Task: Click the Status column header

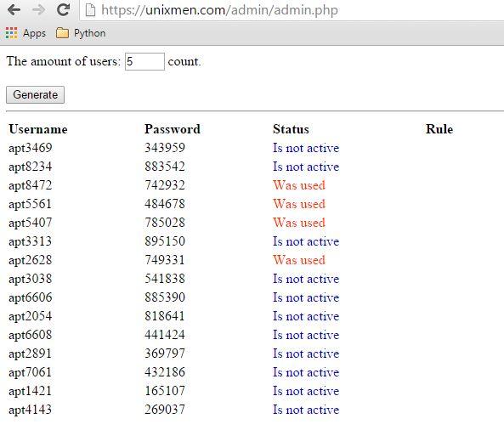Action: pos(291,129)
